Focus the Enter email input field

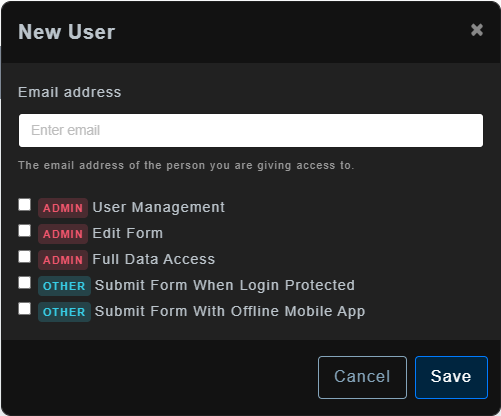point(251,130)
